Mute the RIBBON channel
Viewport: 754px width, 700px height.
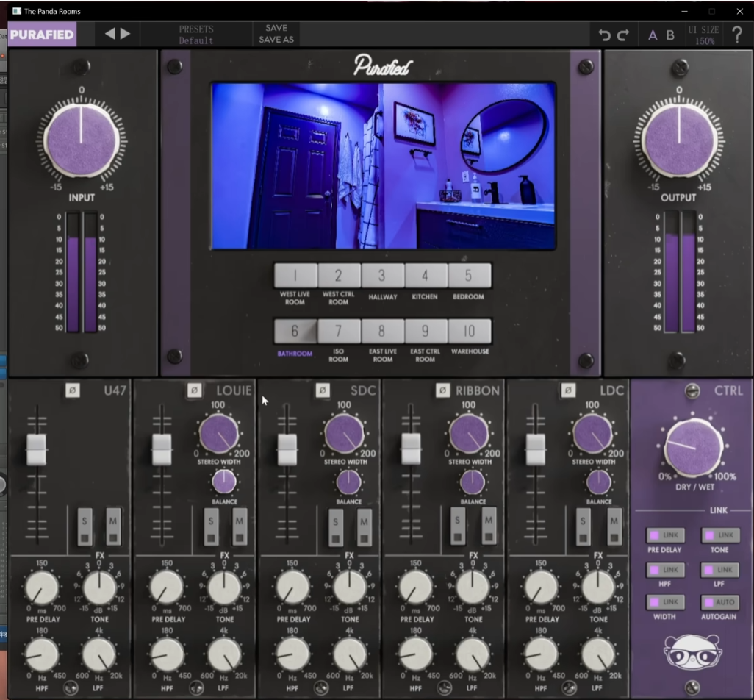pyautogui.click(x=489, y=526)
